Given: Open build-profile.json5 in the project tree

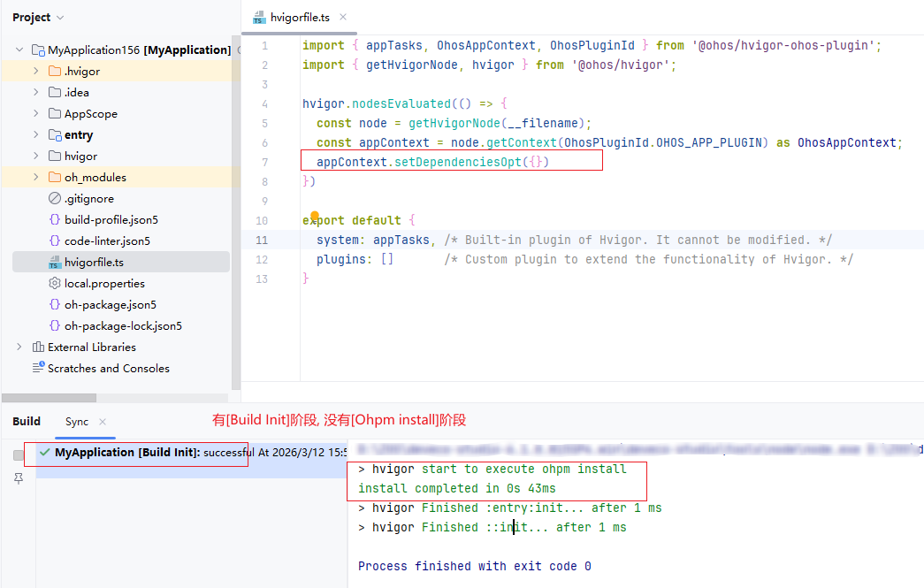Looking at the screenshot, I should click(111, 220).
